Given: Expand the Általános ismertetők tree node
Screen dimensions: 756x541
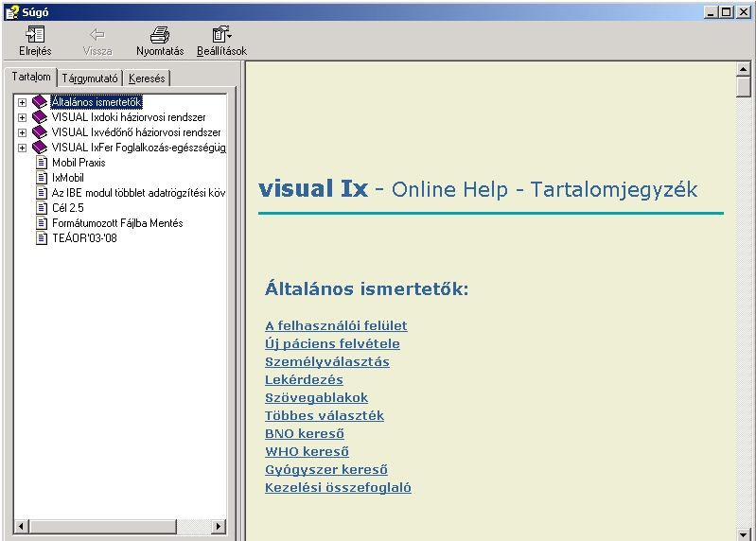Looking at the screenshot, I should 22,102.
